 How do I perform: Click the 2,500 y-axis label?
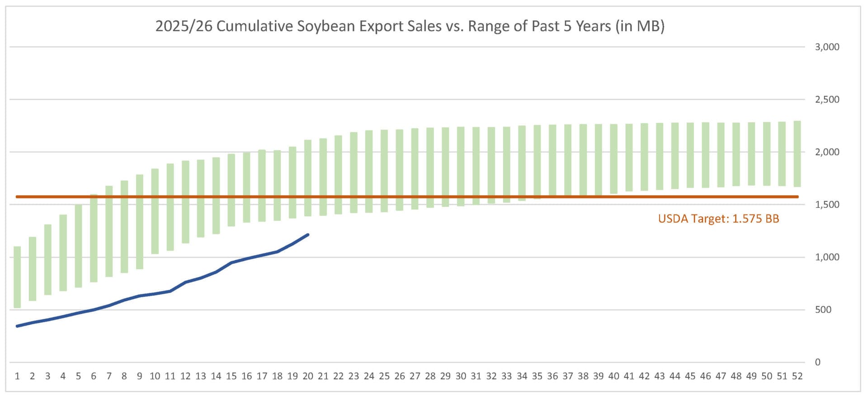827,99
